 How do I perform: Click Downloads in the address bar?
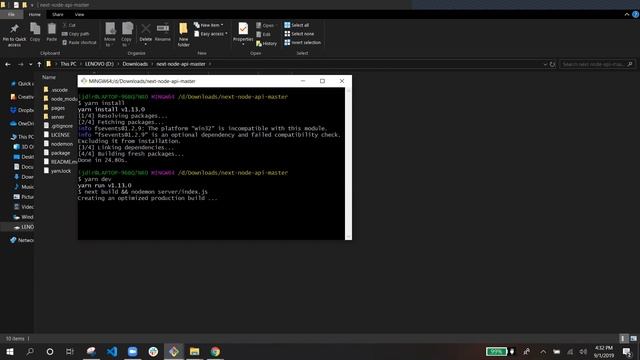pyautogui.click(x=135, y=64)
